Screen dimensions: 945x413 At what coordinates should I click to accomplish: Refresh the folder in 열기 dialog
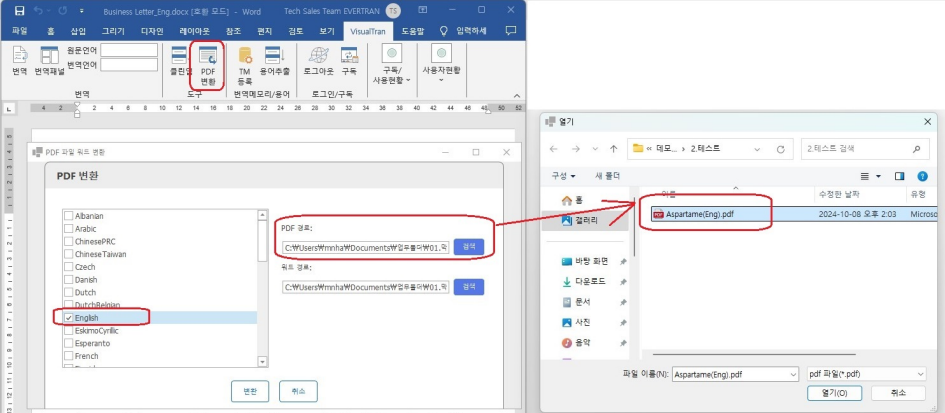point(781,149)
